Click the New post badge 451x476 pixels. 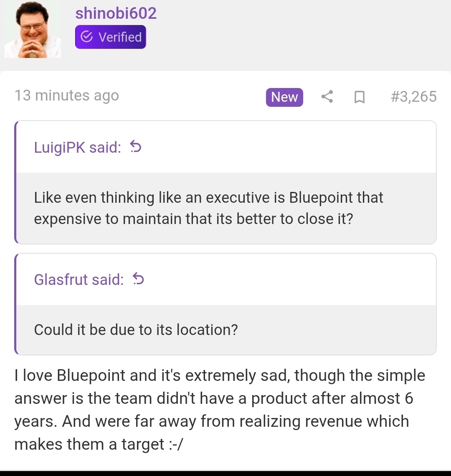(284, 97)
